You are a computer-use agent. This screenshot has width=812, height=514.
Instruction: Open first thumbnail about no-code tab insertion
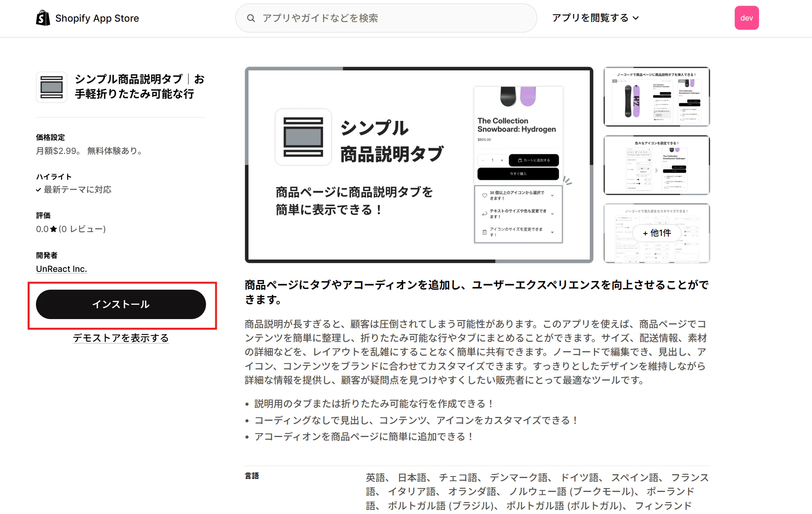point(657,97)
